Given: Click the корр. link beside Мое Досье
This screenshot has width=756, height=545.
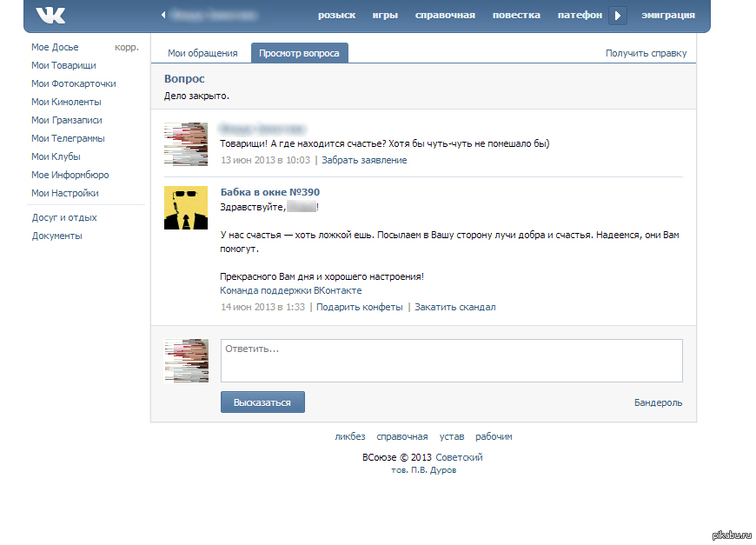Looking at the screenshot, I should click(126, 47).
